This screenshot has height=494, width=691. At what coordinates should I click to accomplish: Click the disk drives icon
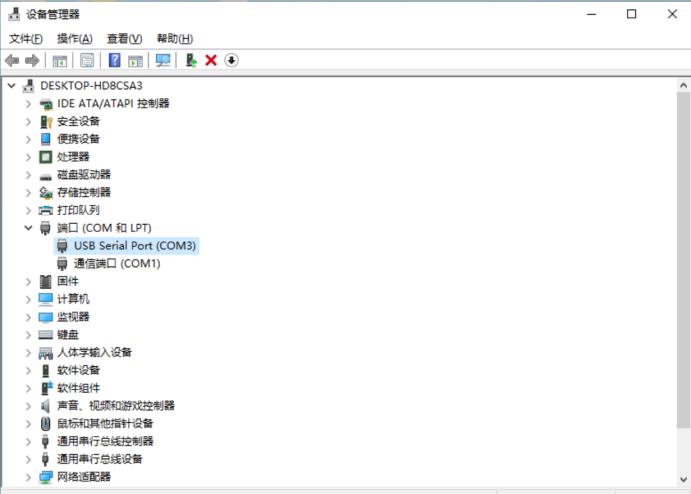(x=45, y=177)
